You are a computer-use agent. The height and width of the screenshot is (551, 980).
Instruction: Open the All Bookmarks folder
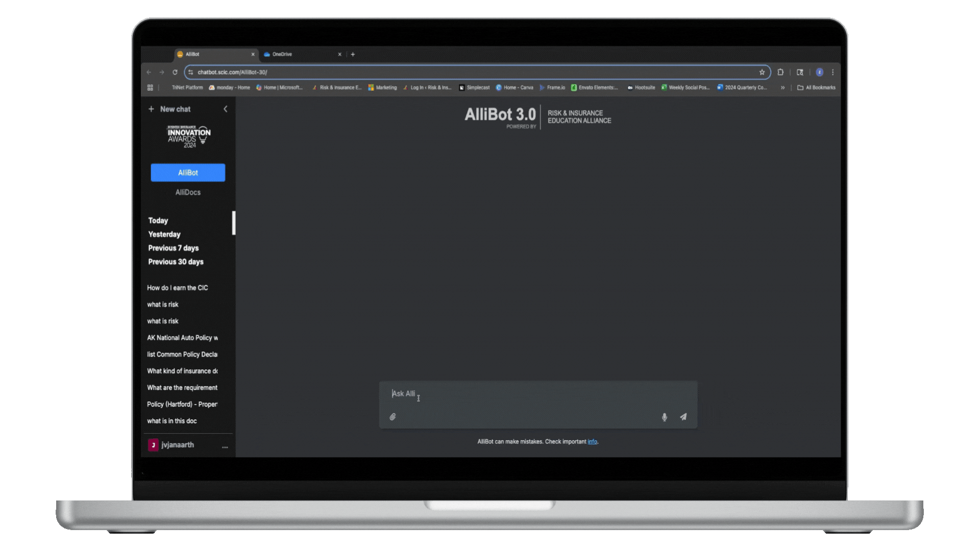816,88
